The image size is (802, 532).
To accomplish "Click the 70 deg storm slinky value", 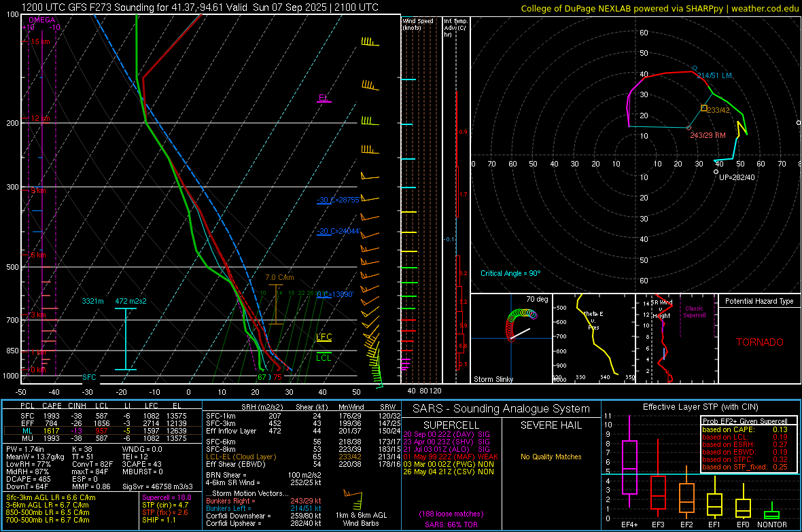I will (x=537, y=299).
